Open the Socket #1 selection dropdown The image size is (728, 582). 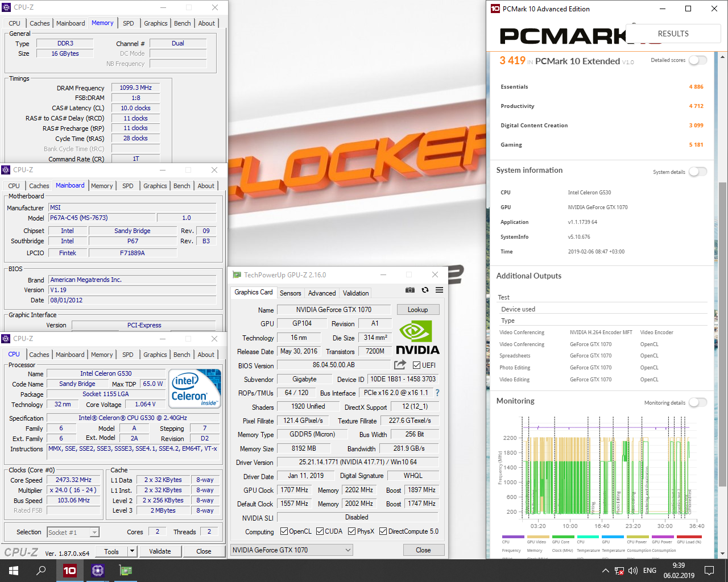coord(73,533)
